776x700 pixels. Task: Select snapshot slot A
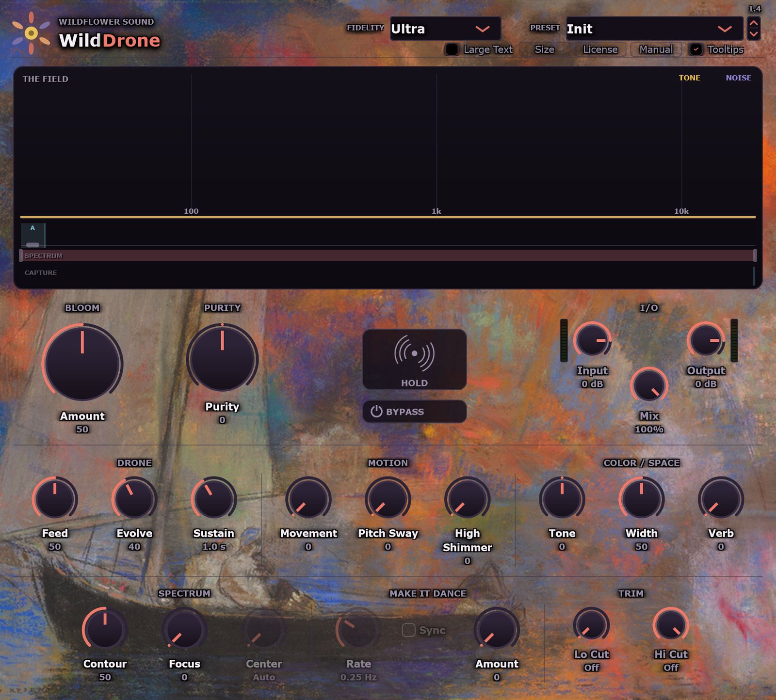click(32, 235)
